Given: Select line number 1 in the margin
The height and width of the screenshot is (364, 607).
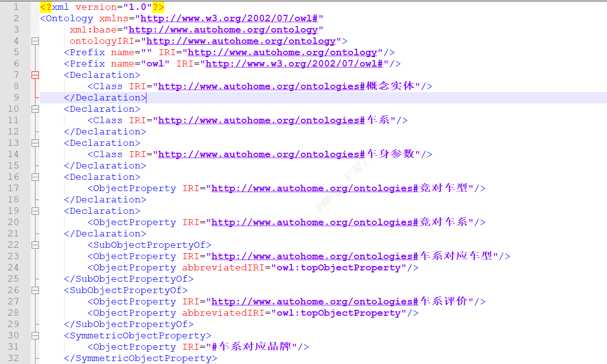Looking at the screenshot, I should coord(16,7).
